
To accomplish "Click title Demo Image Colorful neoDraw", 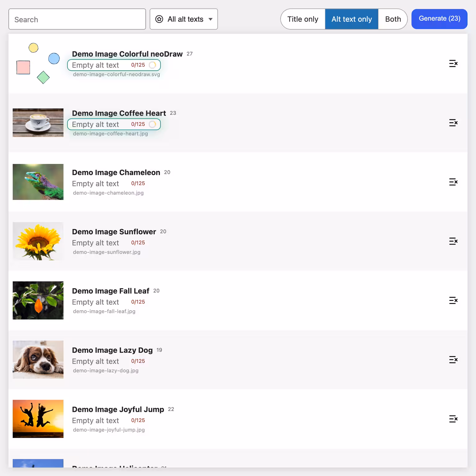I will point(127,54).
